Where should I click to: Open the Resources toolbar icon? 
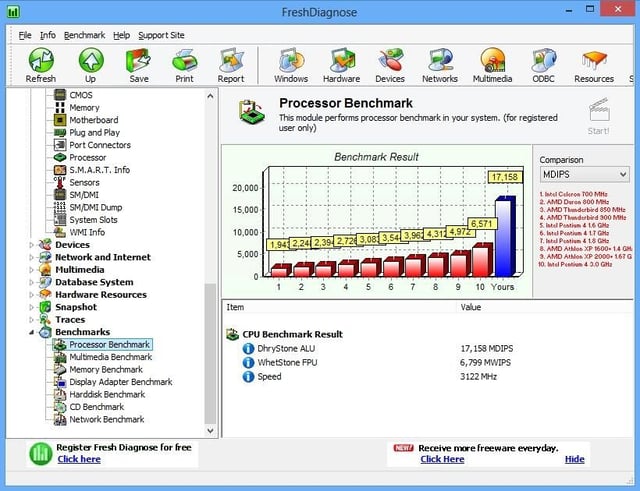[594, 60]
